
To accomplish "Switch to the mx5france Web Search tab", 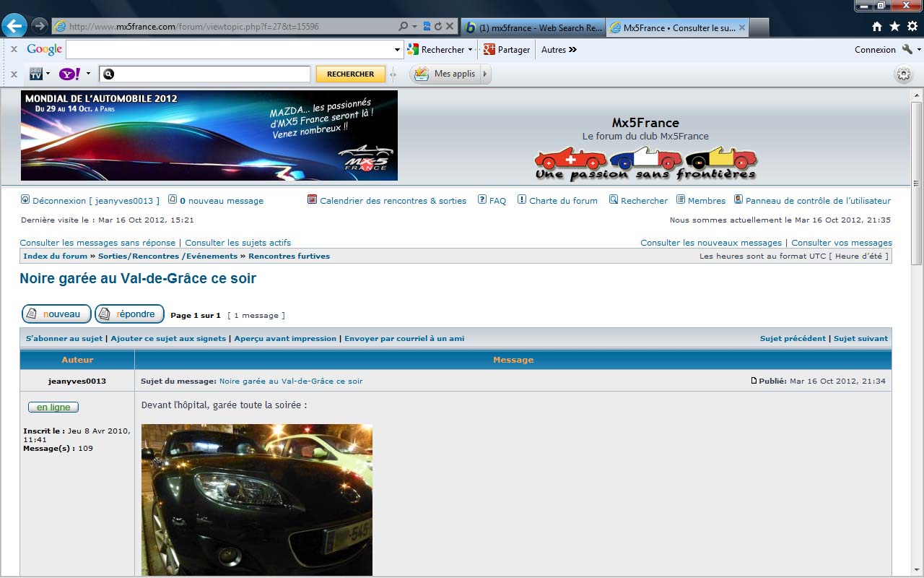I will (x=533, y=27).
